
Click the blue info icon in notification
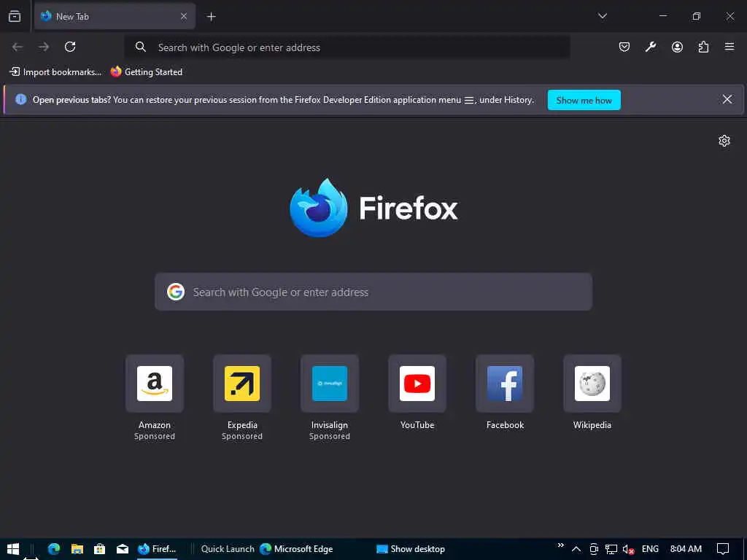(x=20, y=99)
